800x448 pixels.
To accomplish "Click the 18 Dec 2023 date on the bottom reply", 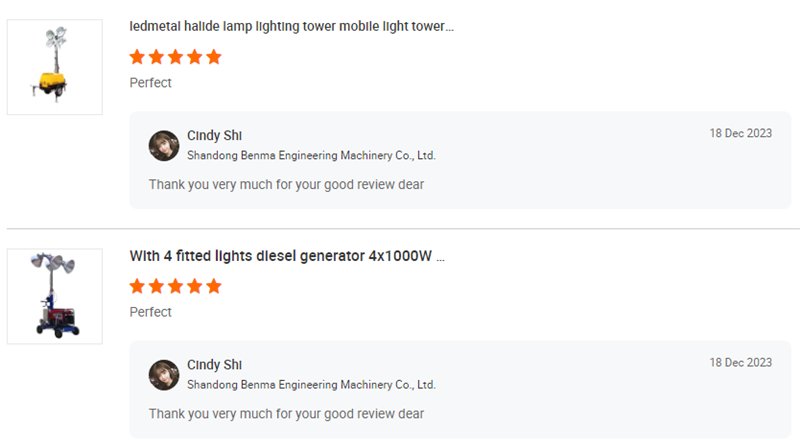I will (740, 363).
